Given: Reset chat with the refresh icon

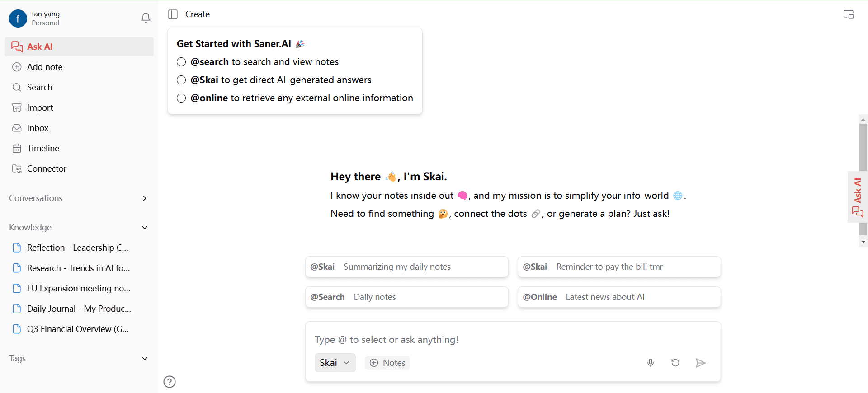Looking at the screenshot, I should point(675,363).
